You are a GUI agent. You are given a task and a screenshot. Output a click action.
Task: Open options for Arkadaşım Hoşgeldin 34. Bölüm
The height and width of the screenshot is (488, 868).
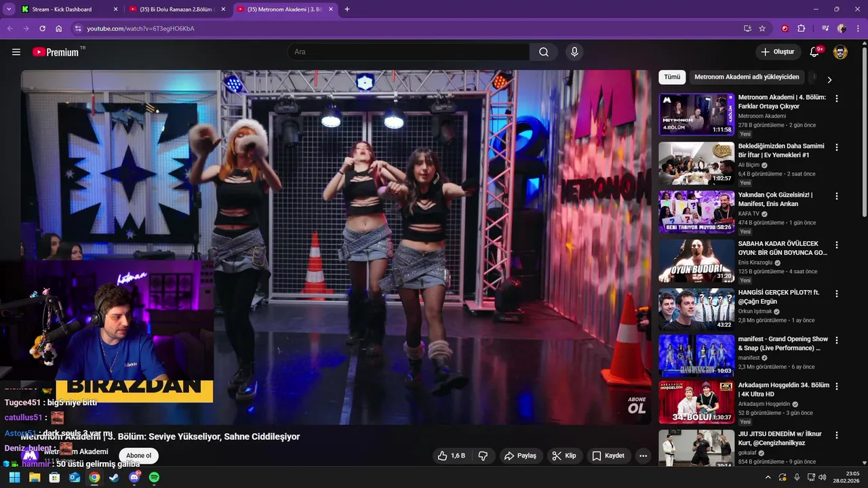(836, 386)
